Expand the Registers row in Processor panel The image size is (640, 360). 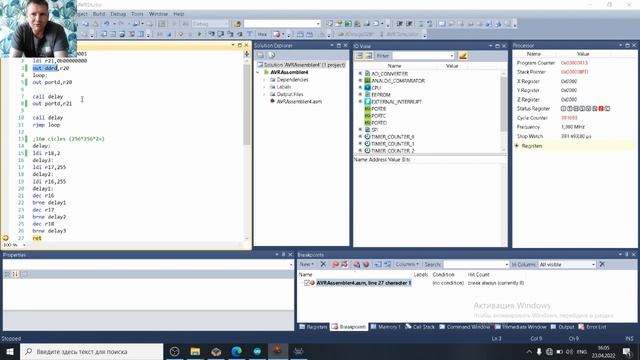point(517,146)
